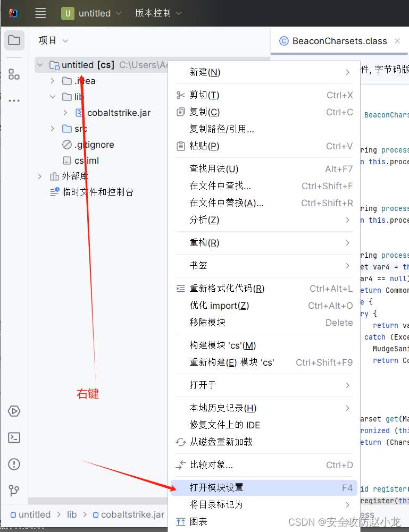Viewport: 409px width, 532px height.
Task: Select 移除模块 menu item
Action: tap(264, 323)
